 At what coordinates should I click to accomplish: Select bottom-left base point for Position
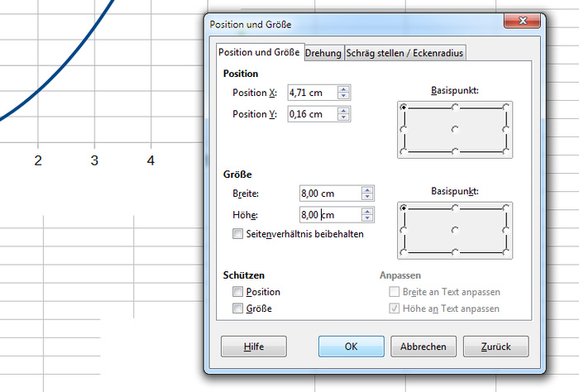tap(404, 151)
